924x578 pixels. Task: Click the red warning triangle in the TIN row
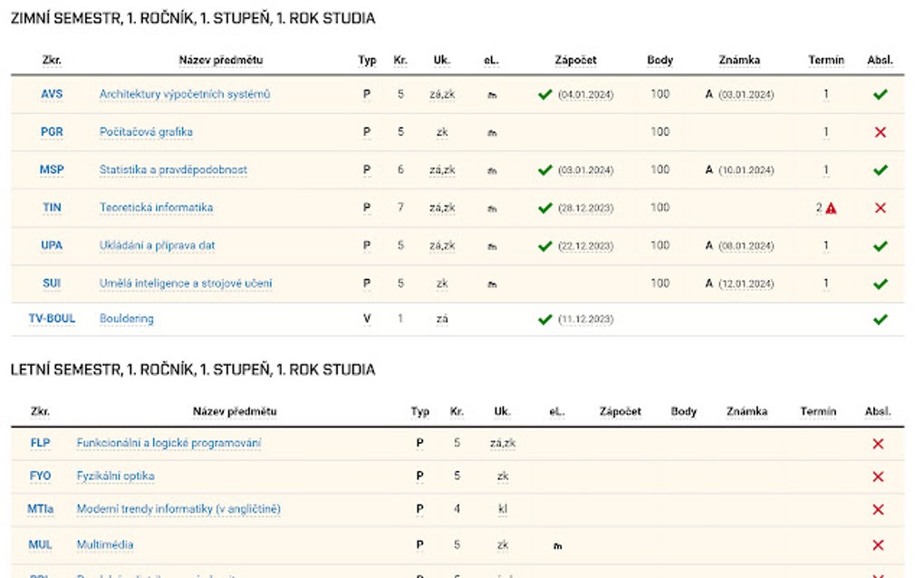click(x=832, y=208)
